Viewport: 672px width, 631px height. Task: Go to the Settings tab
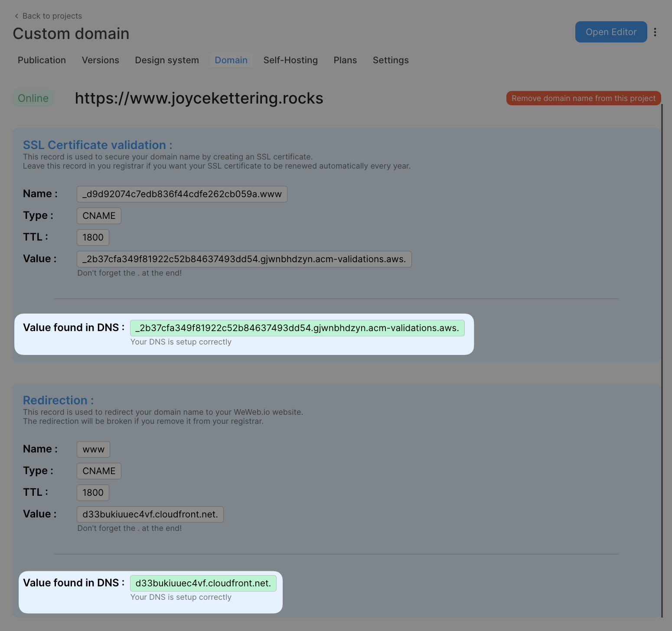(x=390, y=60)
